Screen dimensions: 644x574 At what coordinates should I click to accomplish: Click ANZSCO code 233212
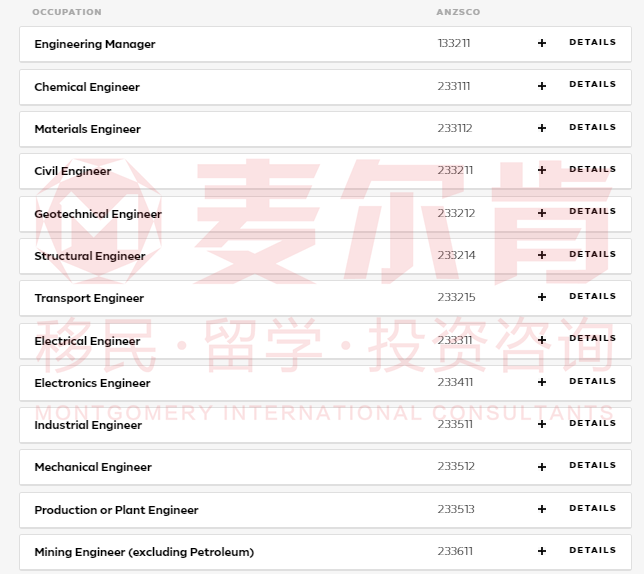pyautogui.click(x=456, y=213)
